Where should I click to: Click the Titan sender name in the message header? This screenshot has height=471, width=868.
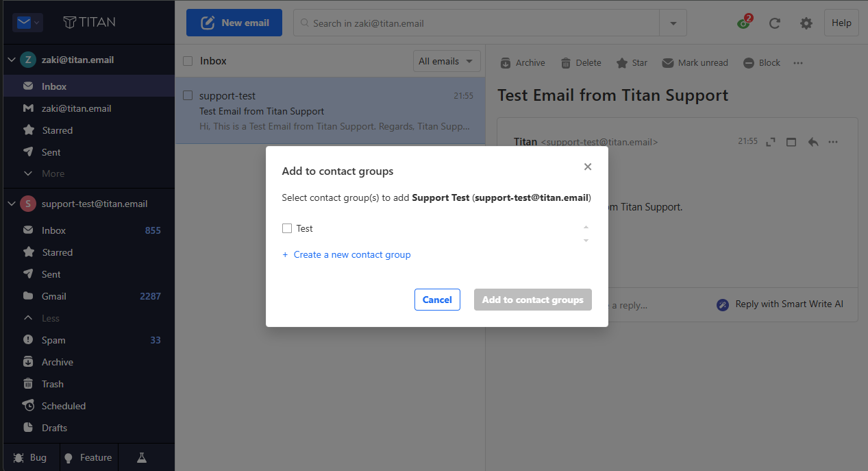click(525, 142)
